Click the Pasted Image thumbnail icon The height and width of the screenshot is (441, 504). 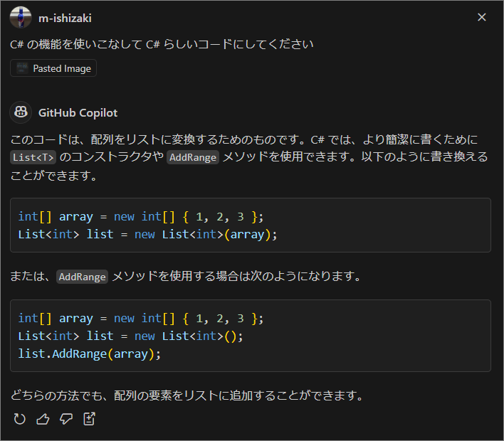(22, 68)
